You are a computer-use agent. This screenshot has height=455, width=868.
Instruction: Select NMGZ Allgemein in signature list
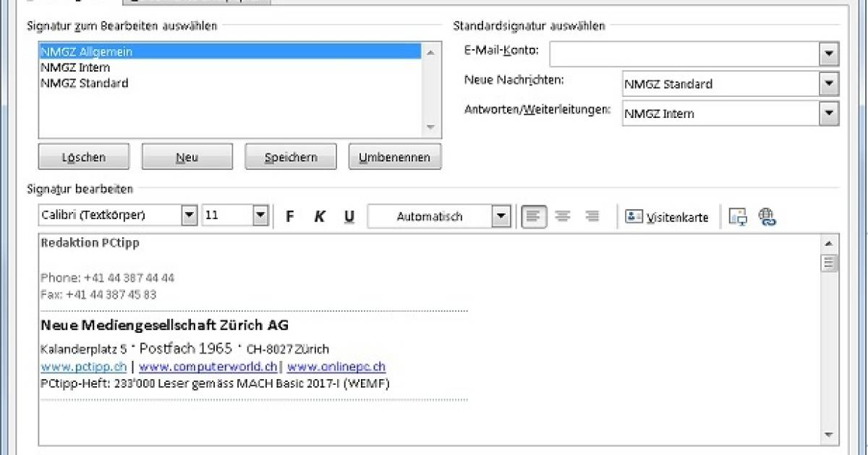tap(230, 52)
